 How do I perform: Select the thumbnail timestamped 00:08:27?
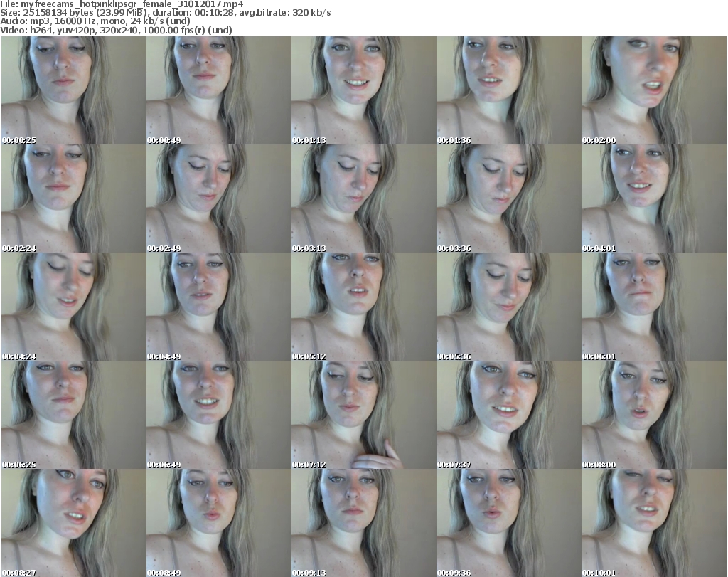point(74,523)
